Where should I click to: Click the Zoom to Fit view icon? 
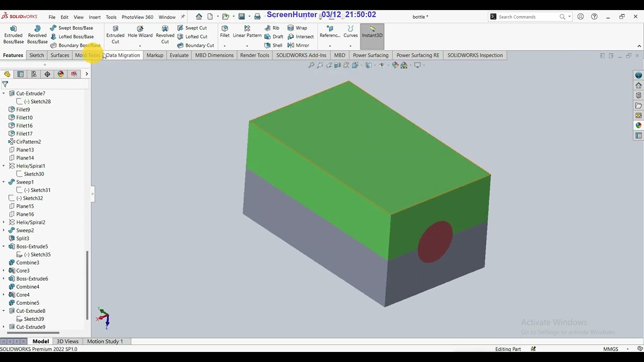pyautogui.click(x=311, y=65)
